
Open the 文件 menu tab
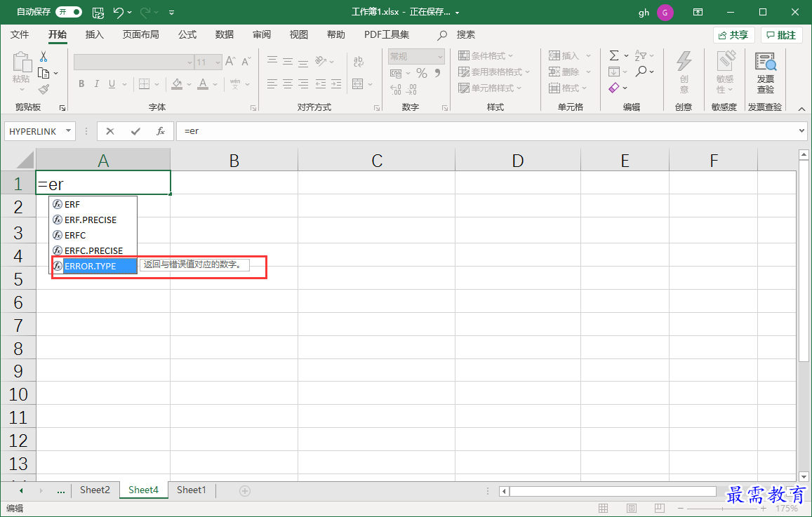(20, 34)
